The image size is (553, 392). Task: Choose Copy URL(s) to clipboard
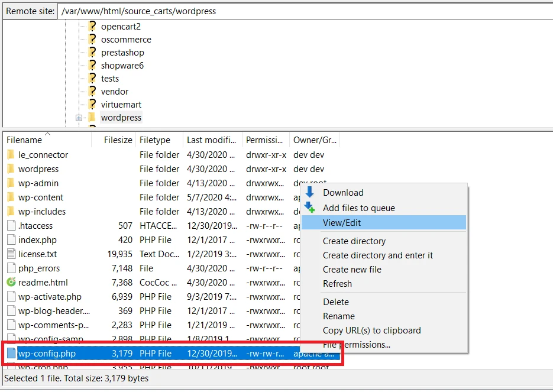click(384, 331)
